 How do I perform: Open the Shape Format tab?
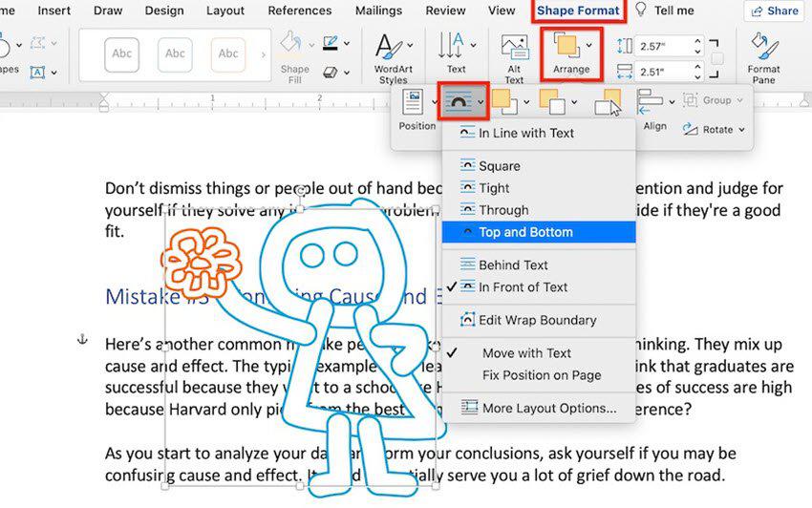(578, 11)
